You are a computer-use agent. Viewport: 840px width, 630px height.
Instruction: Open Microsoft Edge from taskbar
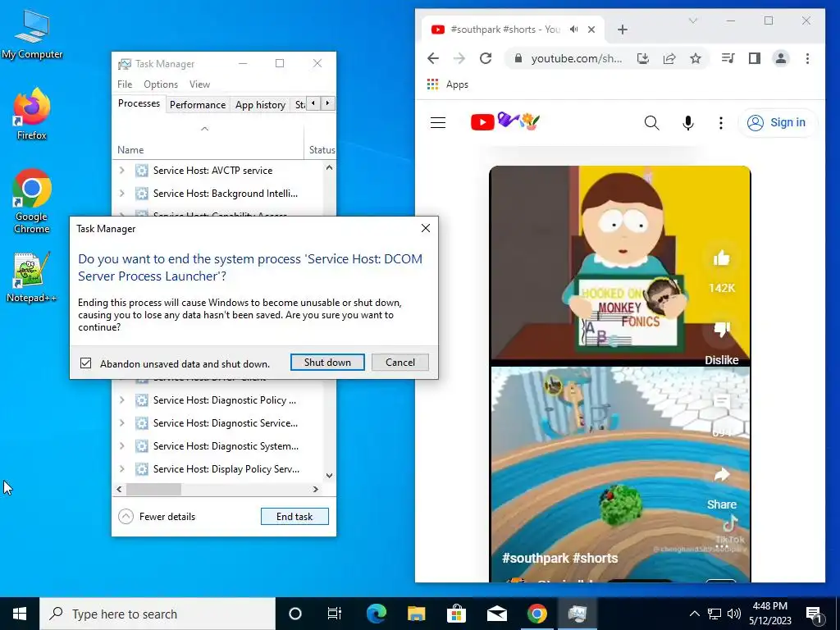pyautogui.click(x=376, y=614)
